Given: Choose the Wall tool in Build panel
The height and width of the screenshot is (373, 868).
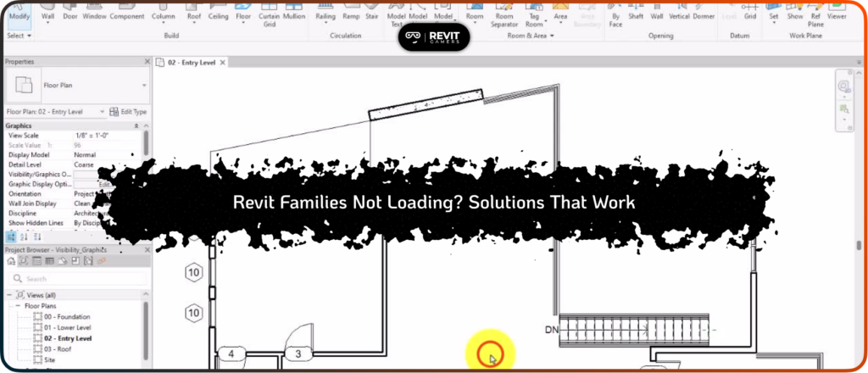Looking at the screenshot, I should point(47,12).
